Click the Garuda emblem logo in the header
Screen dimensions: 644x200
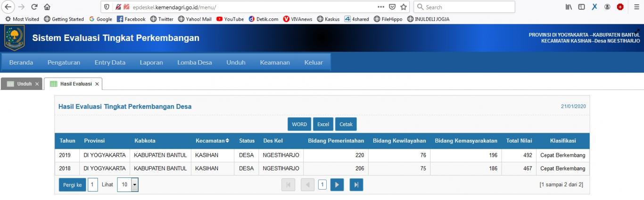click(14, 38)
